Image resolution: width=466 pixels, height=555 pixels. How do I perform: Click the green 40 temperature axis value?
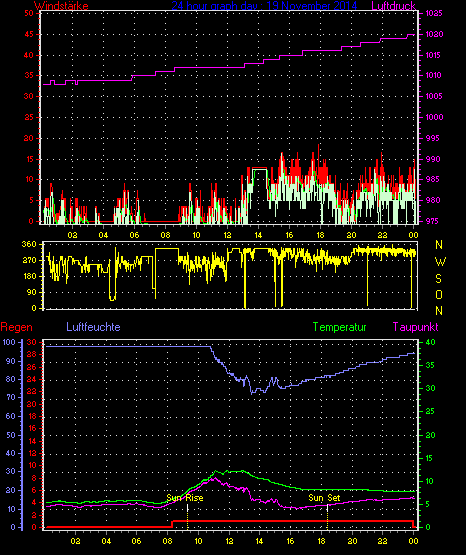point(430,342)
